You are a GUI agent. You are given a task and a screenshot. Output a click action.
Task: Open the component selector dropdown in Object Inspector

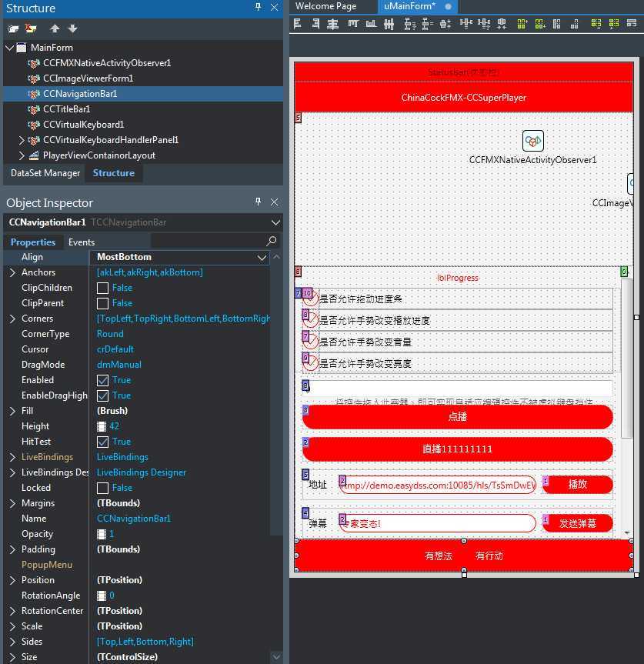pos(275,222)
